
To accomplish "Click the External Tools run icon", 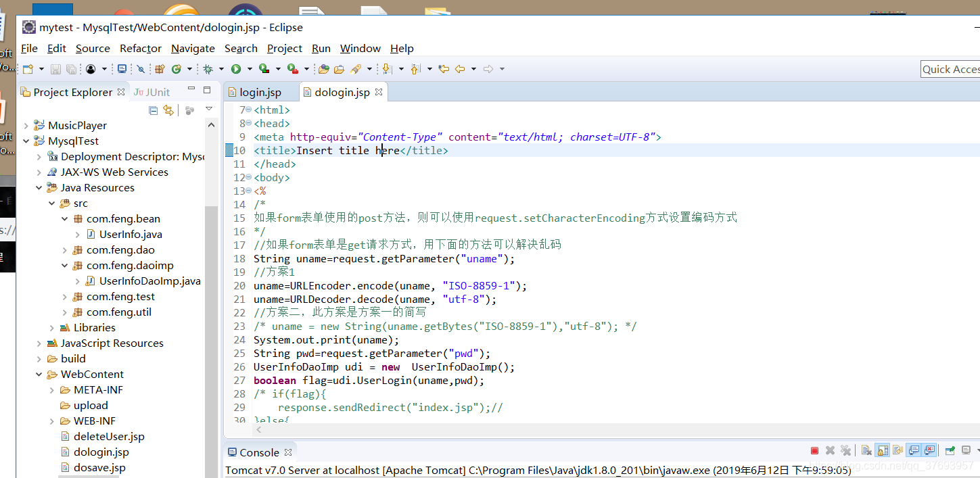I will (x=293, y=69).
